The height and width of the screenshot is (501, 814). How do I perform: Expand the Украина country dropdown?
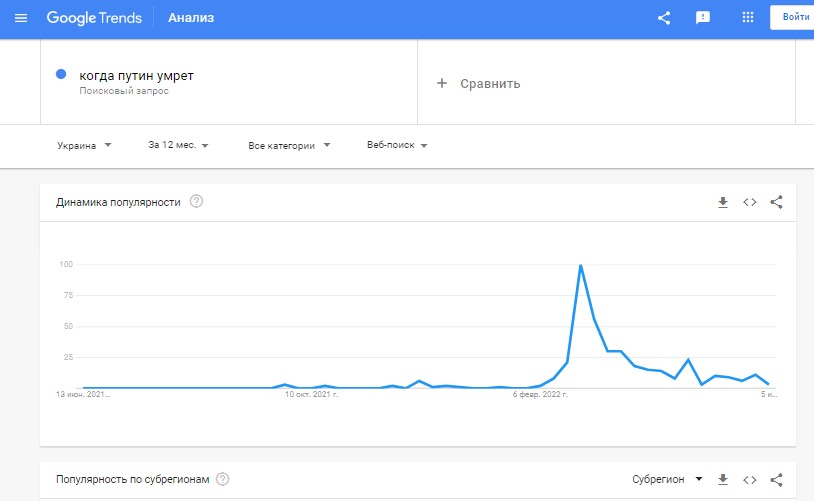coord(84,145)
